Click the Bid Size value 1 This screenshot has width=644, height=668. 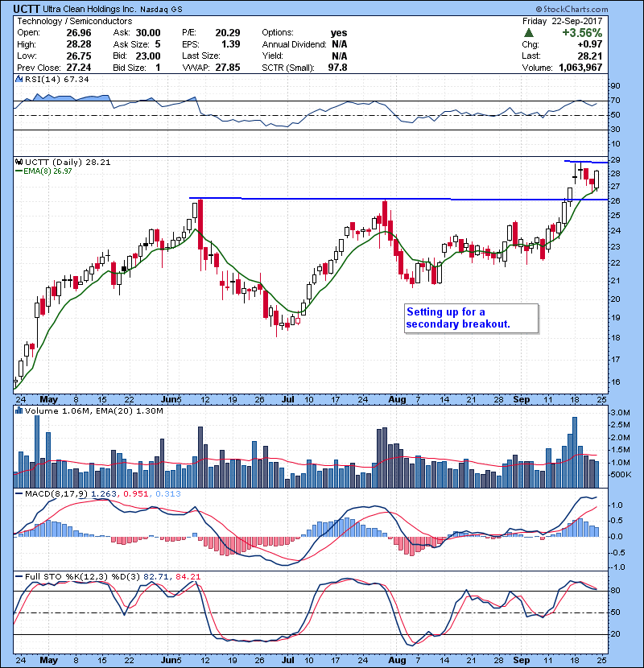coord(158,68)
